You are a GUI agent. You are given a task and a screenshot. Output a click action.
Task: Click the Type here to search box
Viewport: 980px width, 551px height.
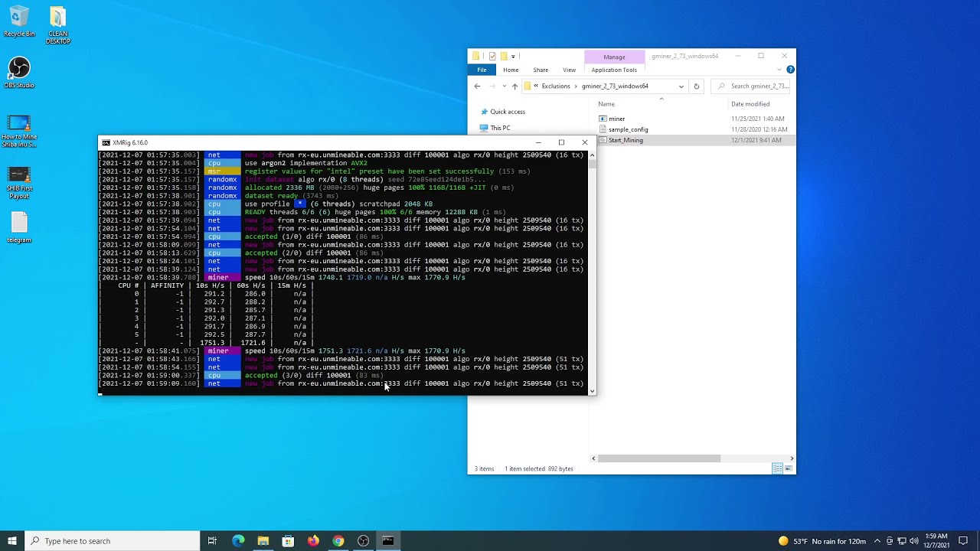(x=113, y=541)
